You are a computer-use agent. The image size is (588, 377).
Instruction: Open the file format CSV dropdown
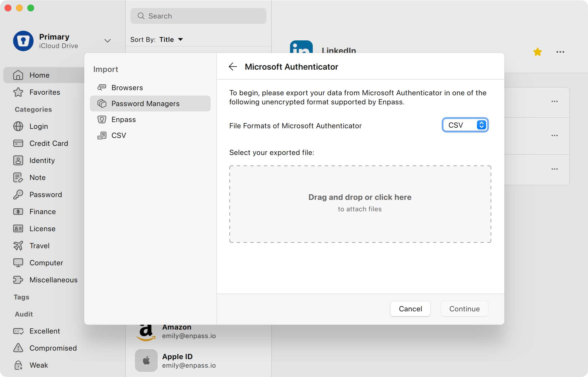pos(465,125)
